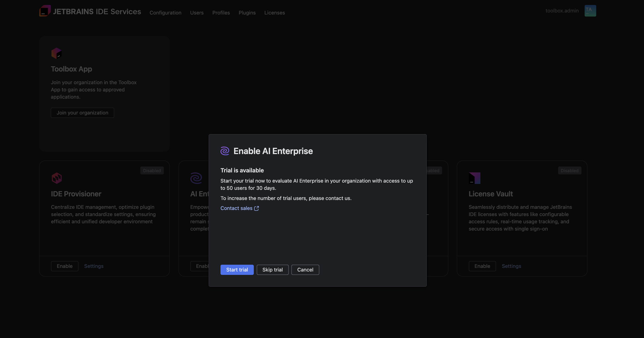Go to the Licenses page
The width and height of the screenshot is (644, 338).
coord(274,12)
